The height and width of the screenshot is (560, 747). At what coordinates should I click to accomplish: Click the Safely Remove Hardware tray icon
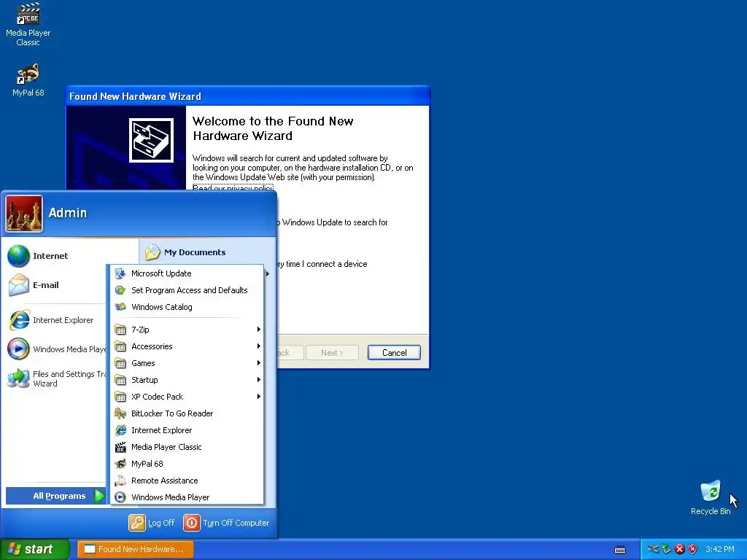point(667,549)
